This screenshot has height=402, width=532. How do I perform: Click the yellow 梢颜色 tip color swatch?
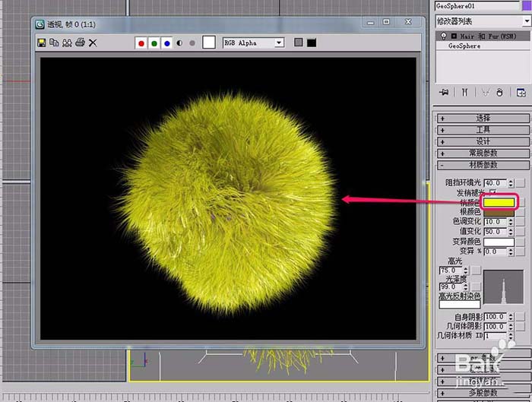click(x=499, y=202)
